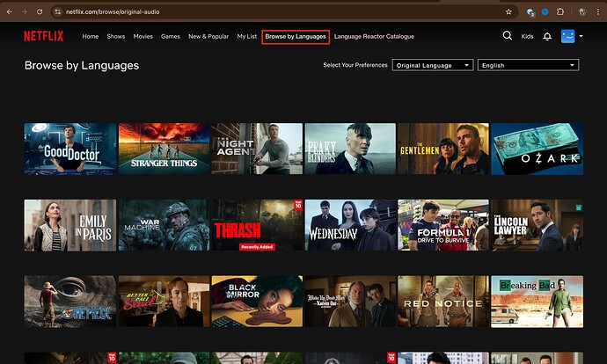The height and width of the screenshot is (364, 607).
Task: Open Peaky Blinders title
Action: click(x=350, y=149)
